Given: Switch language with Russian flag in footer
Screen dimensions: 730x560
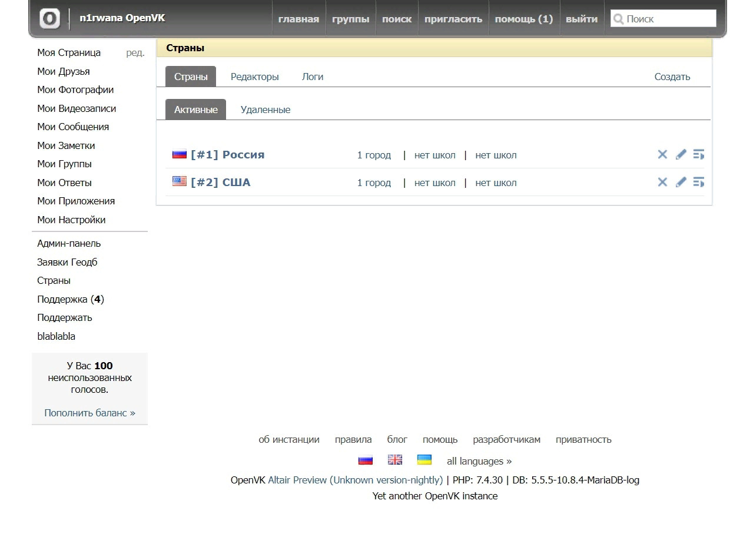Looking at the screenshot, I should coord(366,460).
